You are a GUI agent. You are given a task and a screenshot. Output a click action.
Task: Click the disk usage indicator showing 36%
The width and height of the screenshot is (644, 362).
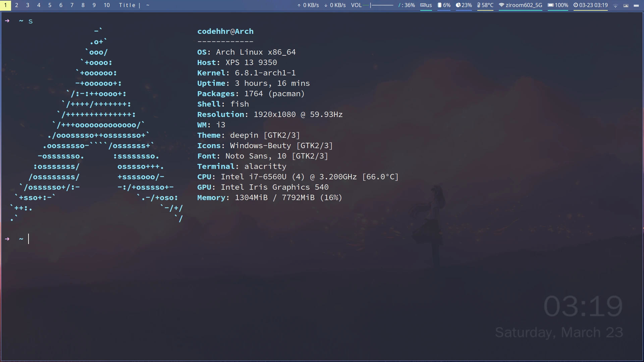tap(407, 5)
